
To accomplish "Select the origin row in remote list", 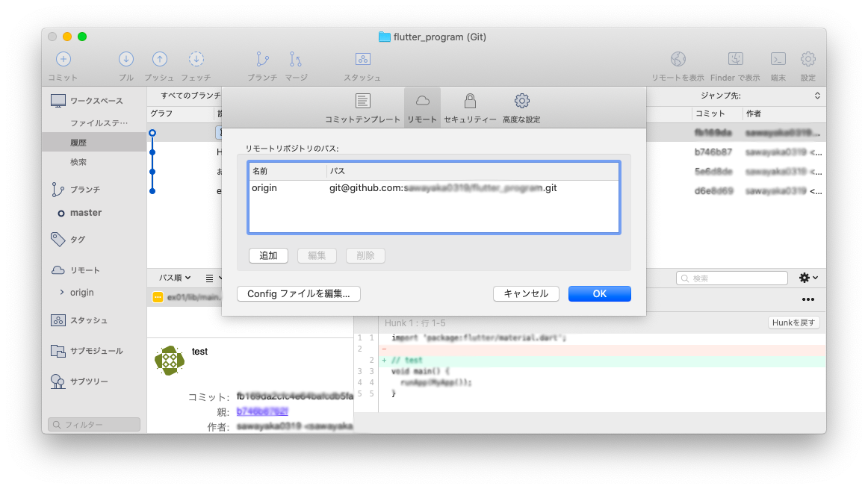I will (434, 188).
